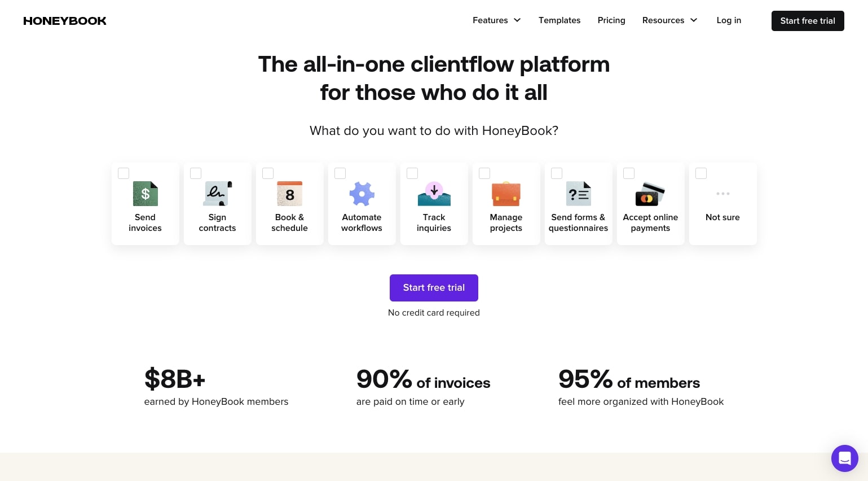
Task: Go to the Templates page
Action: (559, 20)
